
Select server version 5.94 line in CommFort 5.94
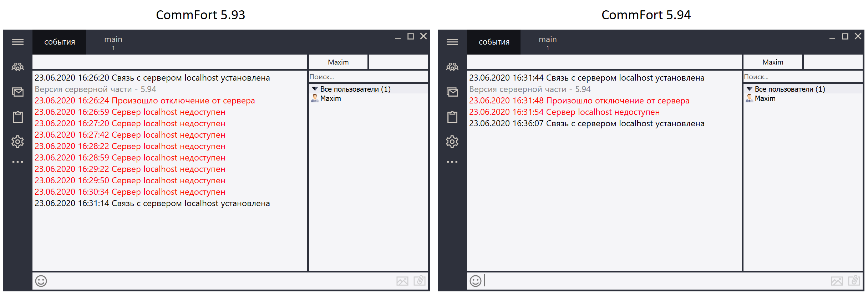pyautogui.click(x=530, y=89)
